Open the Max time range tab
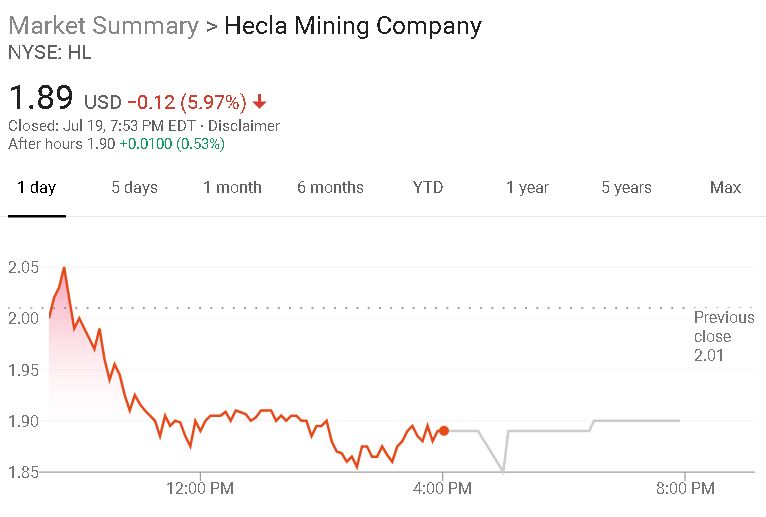The image size is (766, 517). click(x=725, y=187)
